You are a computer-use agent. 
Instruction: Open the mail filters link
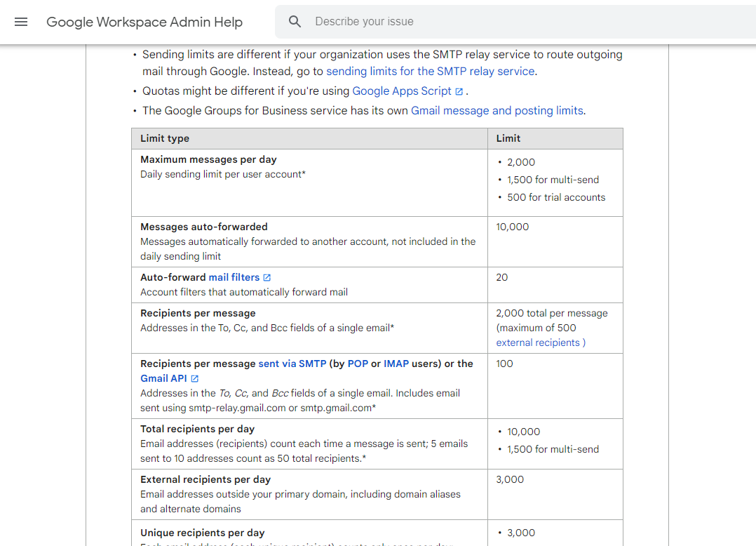(234, 277)
